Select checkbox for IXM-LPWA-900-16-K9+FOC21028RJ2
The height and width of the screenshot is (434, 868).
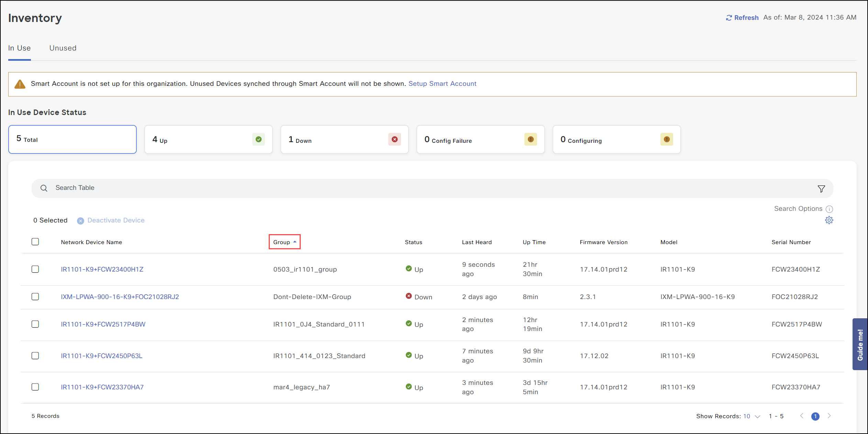point(35,297)
